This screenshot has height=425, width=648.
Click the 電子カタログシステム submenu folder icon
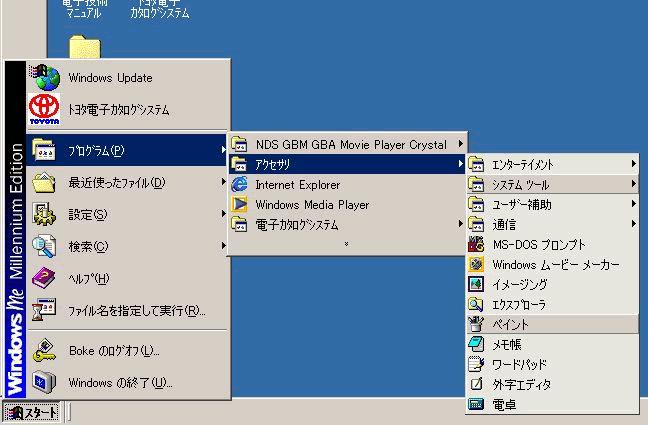pyautogui.click(x=239, y=224)
